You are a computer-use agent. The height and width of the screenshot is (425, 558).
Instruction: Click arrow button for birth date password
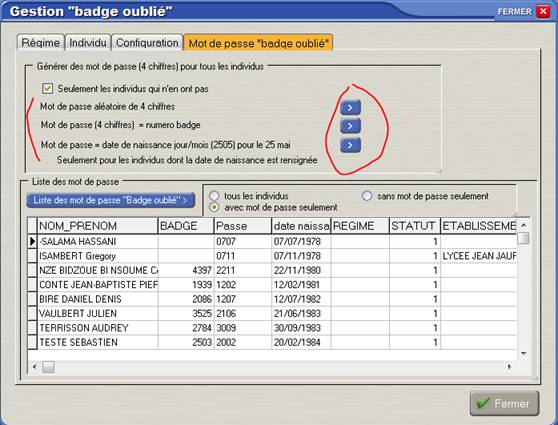(350, 145)
